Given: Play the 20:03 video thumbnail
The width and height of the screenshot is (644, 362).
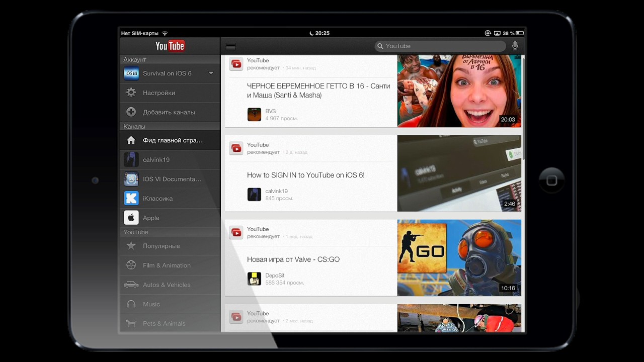Looking at the screenshot, I should click(459, 91).
